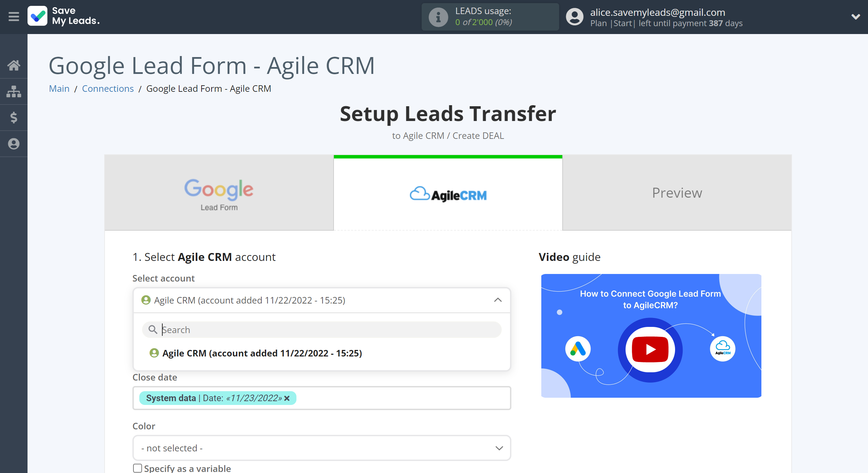Click the alice.savemyleads@gmail.com account text
This screenshot has width=868, height=473.
(658, 12)
